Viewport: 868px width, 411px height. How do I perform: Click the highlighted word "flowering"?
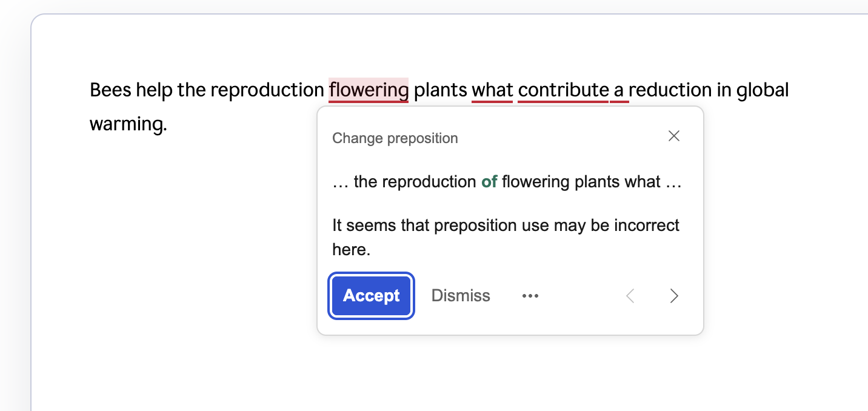[x=369, y=90]
